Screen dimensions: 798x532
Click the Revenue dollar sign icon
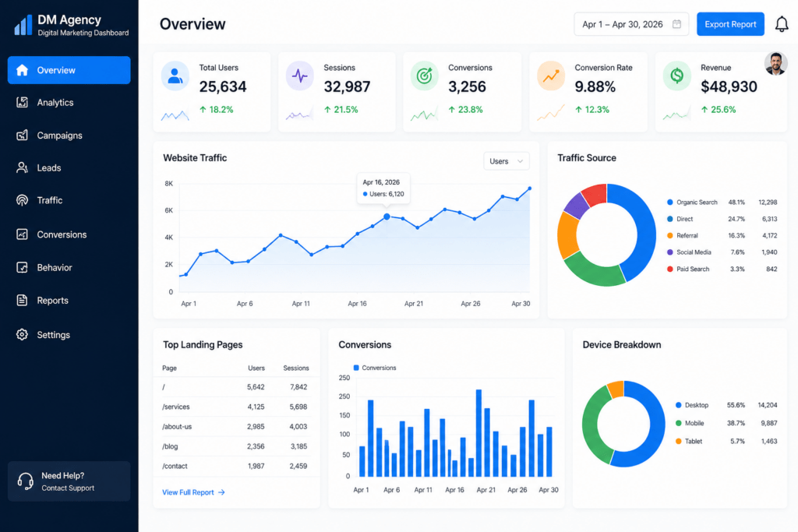click(677, 76)
